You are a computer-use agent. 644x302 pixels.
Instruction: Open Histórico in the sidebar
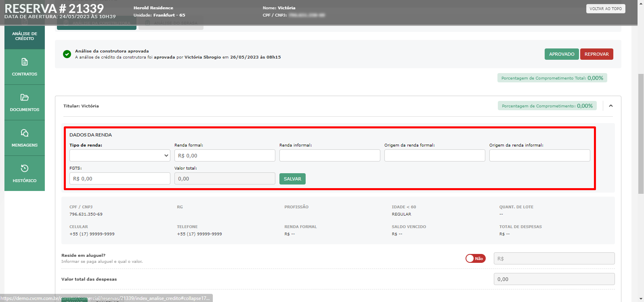[x=25, y=174]
